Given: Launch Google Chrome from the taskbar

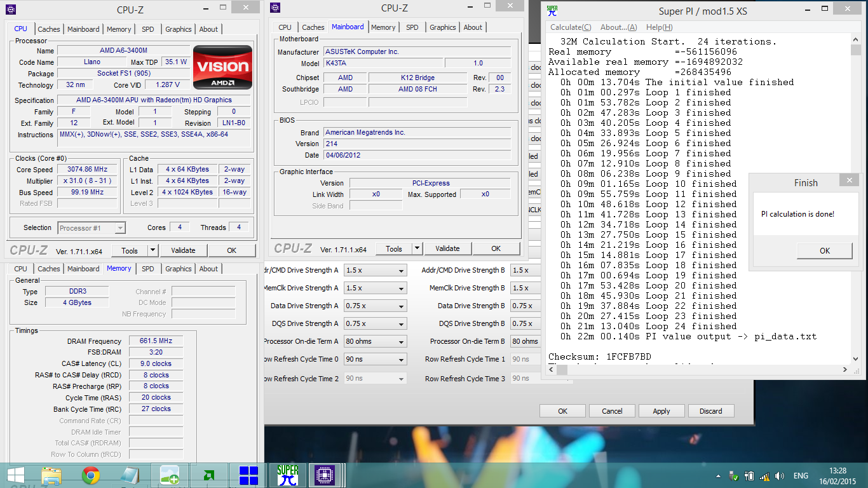Looking at the screenshot, I should click(91, 475).
